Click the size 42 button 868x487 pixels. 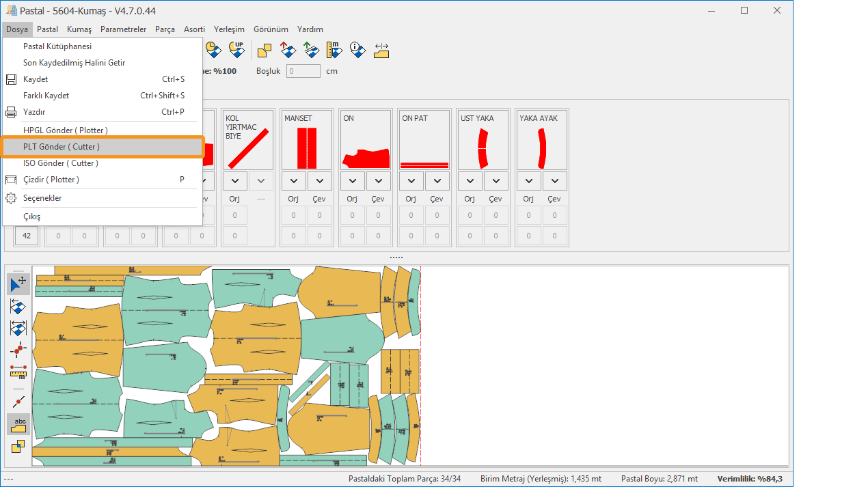(27, 236)
